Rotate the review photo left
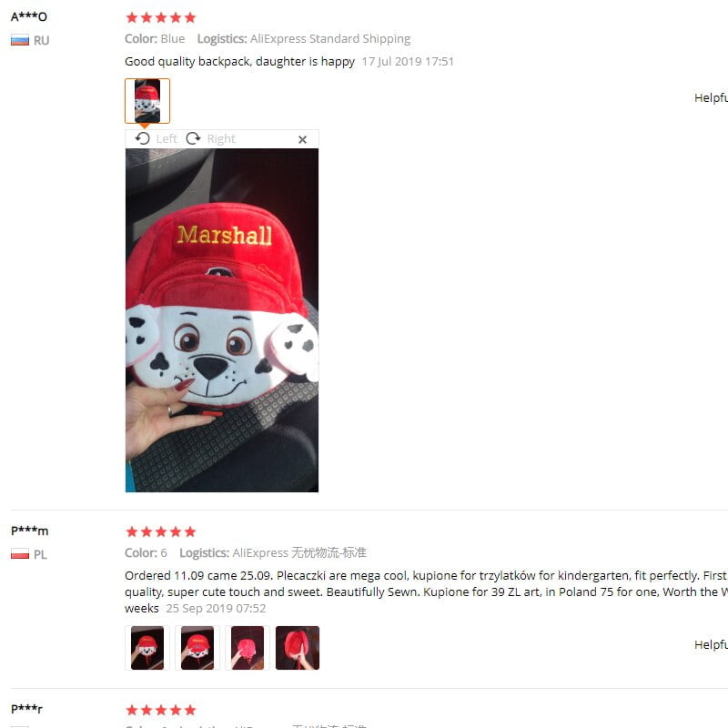728x728 pixels. [x=143, y=138]
